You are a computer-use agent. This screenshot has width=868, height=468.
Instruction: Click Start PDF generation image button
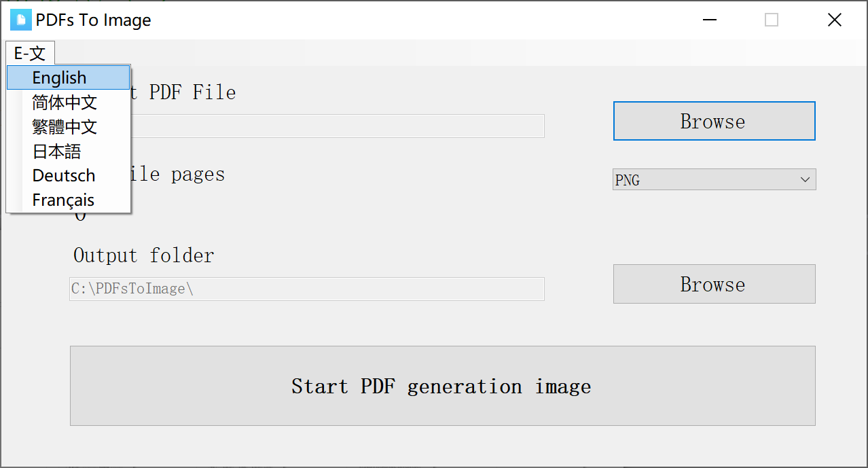pyautogui.click(x=442, y=386)
